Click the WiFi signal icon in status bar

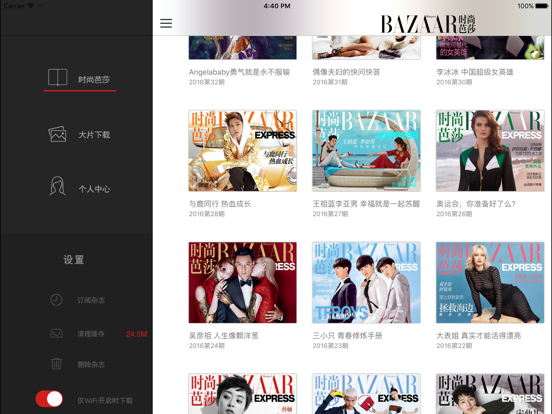pyautogui.click(x=31, y=6)
